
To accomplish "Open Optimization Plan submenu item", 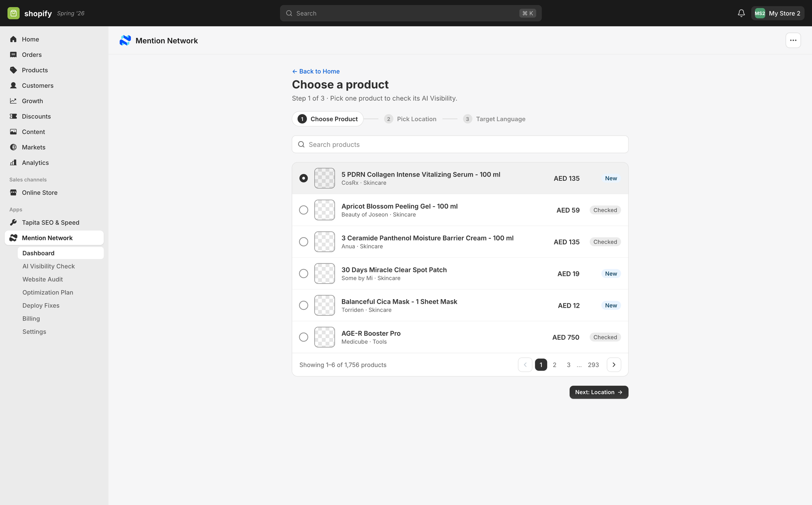I will [x=48, y=292].
